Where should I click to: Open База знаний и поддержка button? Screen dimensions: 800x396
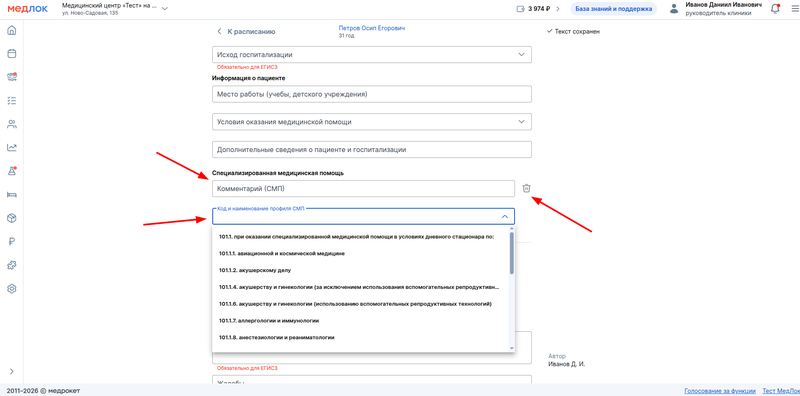click(613, 9)
